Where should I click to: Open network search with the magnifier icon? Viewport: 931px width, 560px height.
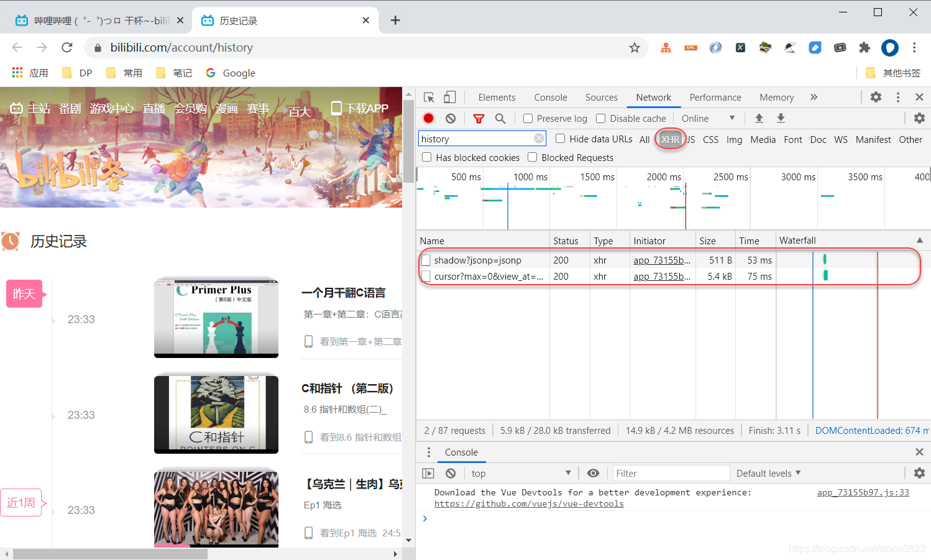pyautogui.click(x=500, y=118)
